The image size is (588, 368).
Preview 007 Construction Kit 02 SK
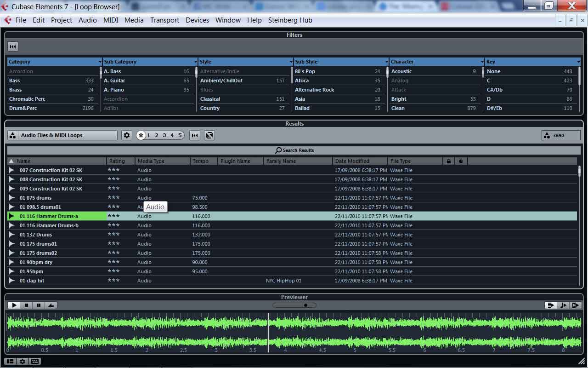(x=12, y=170)
